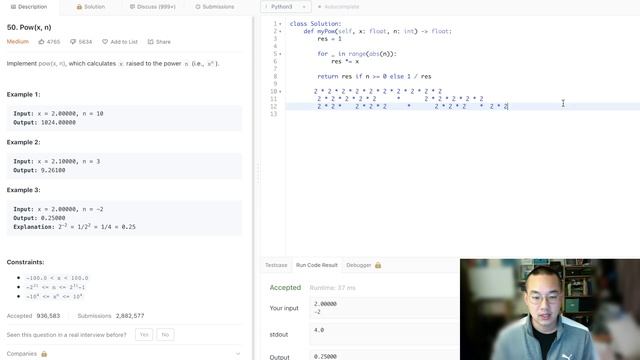Click the Companies lock icon
The height and width of the screenshot is (360, 640).
pos(44,354)
